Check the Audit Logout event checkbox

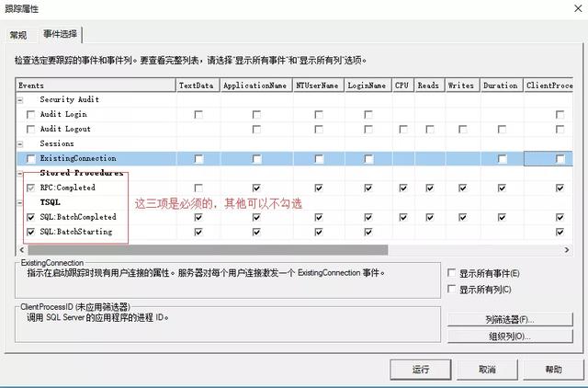pos(30,130)
